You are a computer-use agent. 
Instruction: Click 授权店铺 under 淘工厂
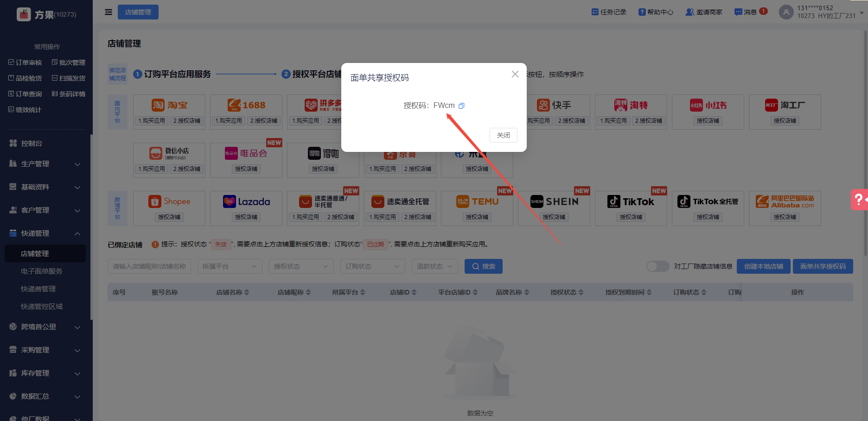785,121
